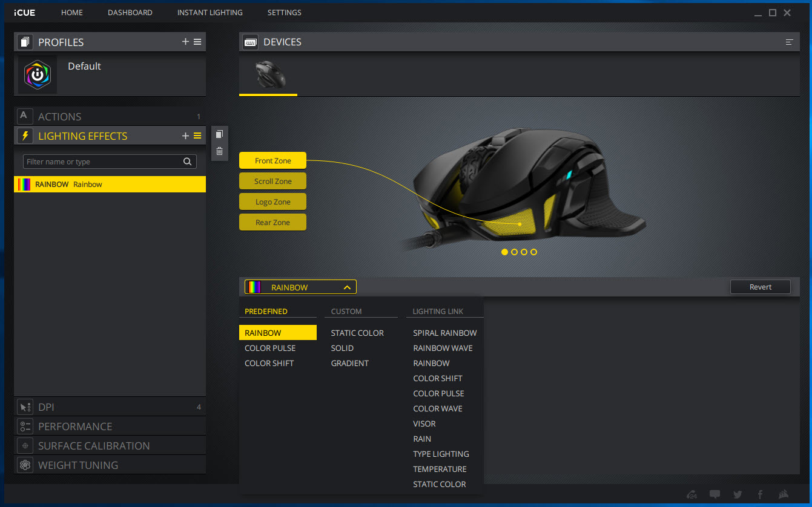Toggle the Front Zone selection

(x=272, y=160)
